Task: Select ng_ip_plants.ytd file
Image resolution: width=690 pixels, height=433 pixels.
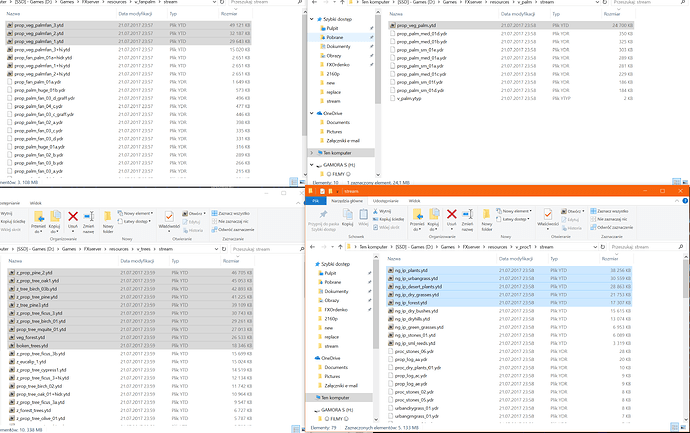Action: click(x=509, y=271)
